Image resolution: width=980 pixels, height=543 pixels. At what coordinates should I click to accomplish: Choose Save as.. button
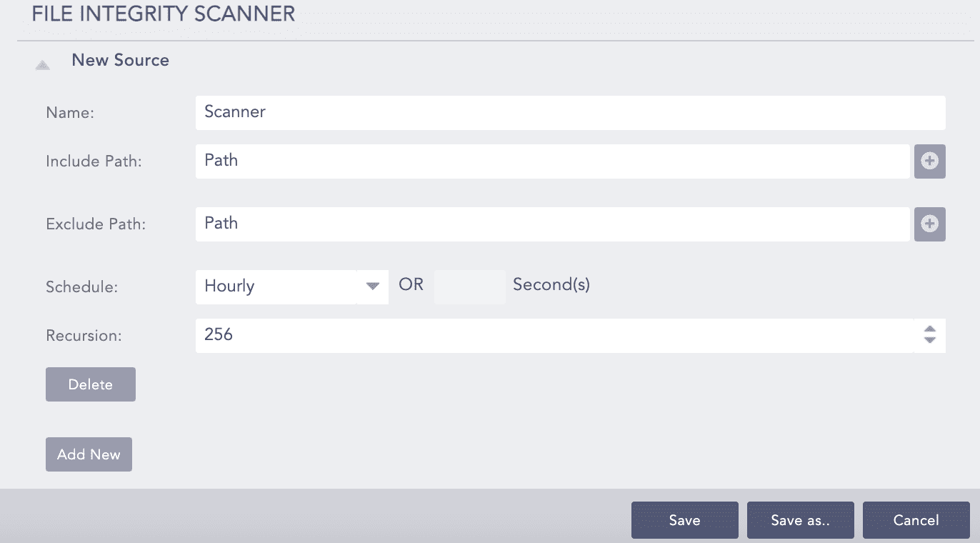[800, 520]
